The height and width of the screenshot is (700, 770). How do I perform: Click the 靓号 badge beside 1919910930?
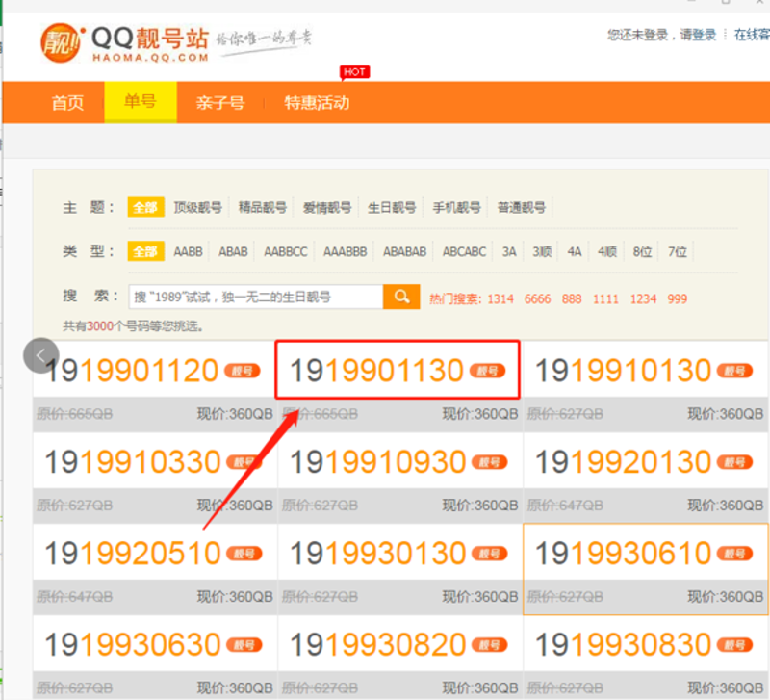click(489, 462)
